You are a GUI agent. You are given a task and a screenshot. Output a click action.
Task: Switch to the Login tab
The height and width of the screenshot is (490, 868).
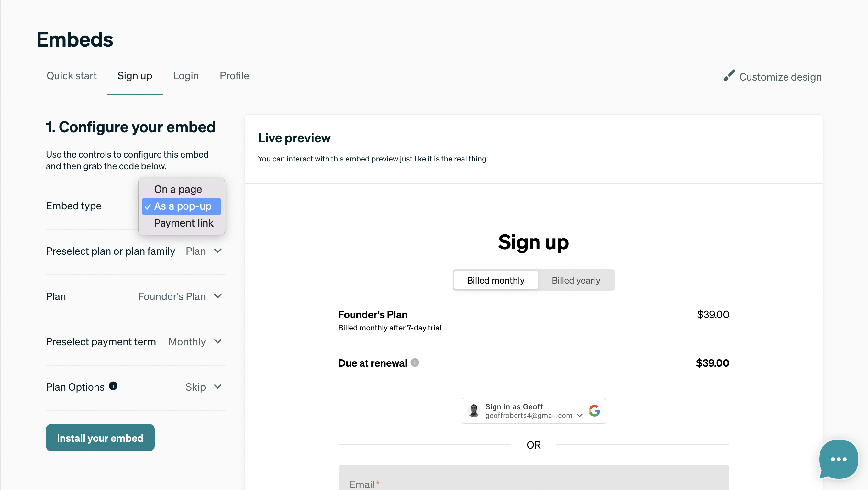pyautogui.click(x=186, y=76)
